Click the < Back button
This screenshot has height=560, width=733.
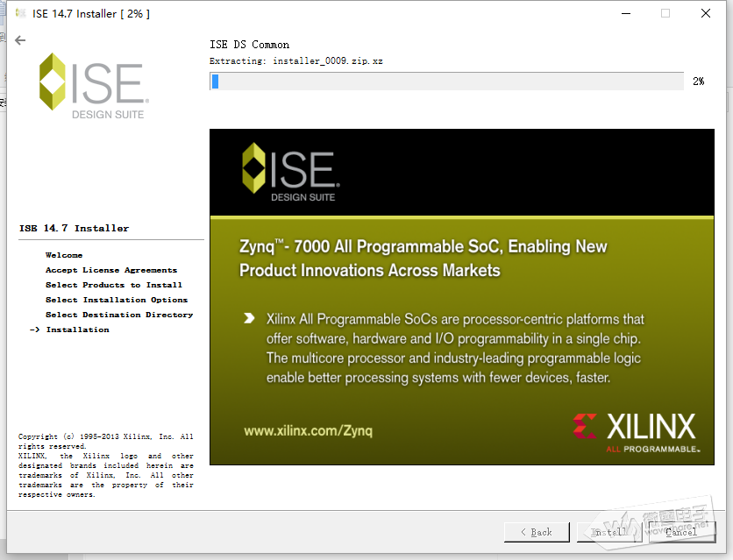point(537,532)
